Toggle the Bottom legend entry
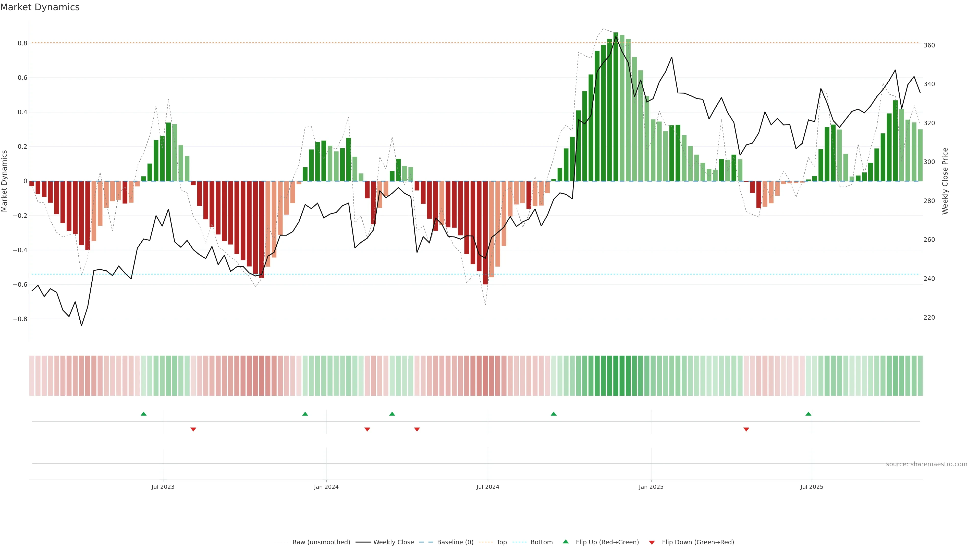 (541, 542)
